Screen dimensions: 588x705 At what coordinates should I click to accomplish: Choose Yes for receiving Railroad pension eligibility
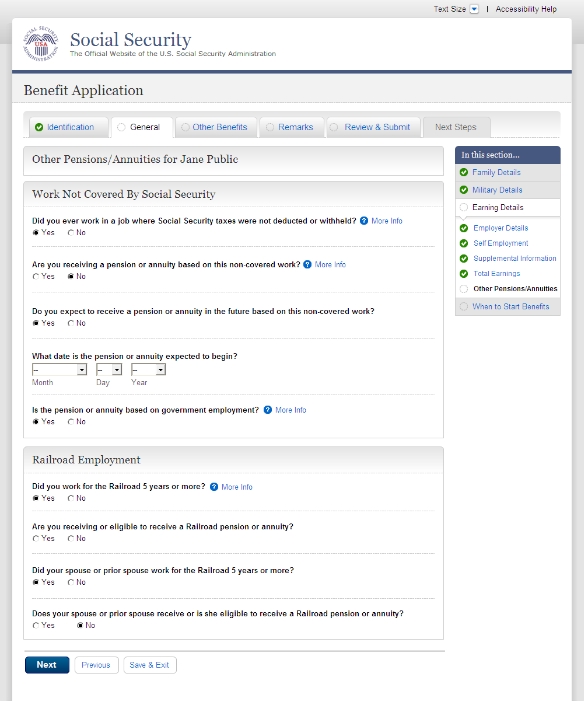tap(36, 539)
